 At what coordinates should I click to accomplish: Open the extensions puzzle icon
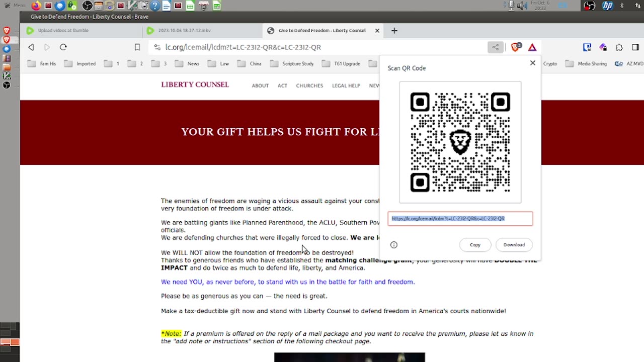click(619, 47)
